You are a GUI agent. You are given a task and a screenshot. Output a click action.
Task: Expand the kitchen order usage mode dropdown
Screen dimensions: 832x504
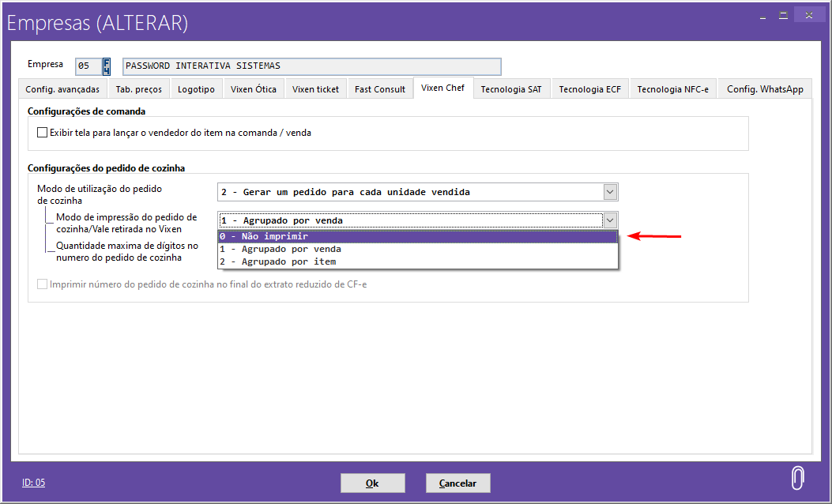[609, 192]
